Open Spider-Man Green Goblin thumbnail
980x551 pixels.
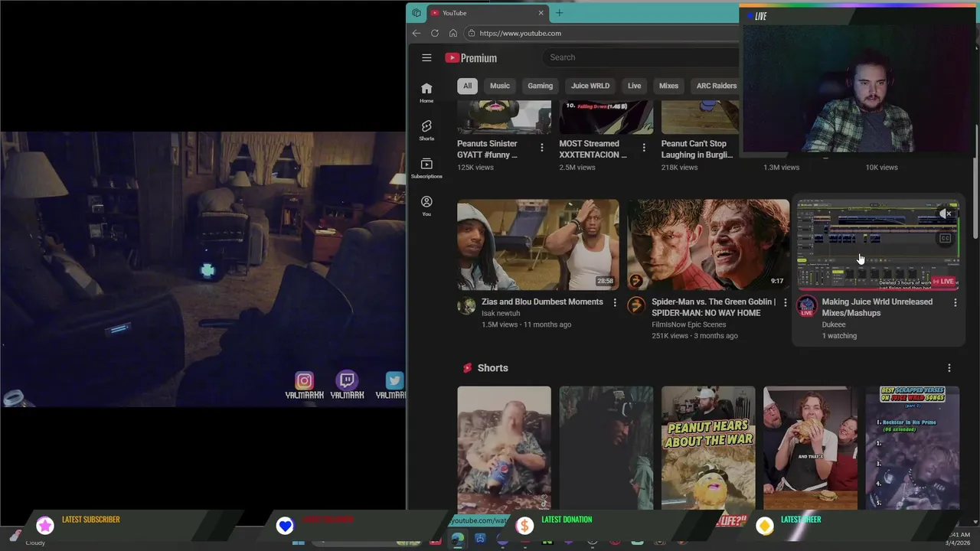(708, 245)
